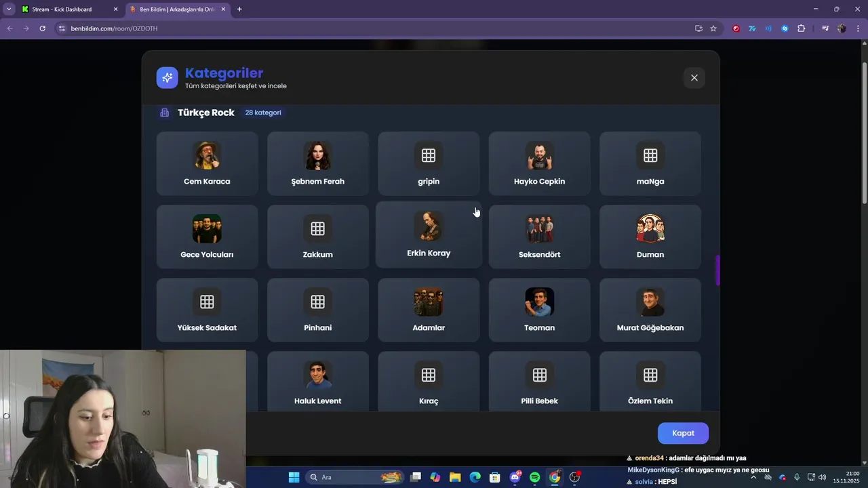The width and height of the screenshot is (868, 488).
Task: Select the Murat Göğebakan category
Action: (650, 310)
